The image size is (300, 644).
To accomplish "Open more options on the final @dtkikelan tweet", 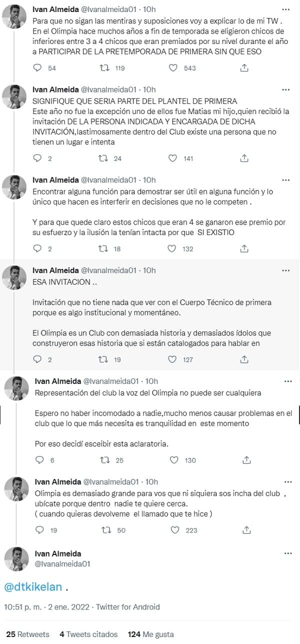I will point(287,554).
